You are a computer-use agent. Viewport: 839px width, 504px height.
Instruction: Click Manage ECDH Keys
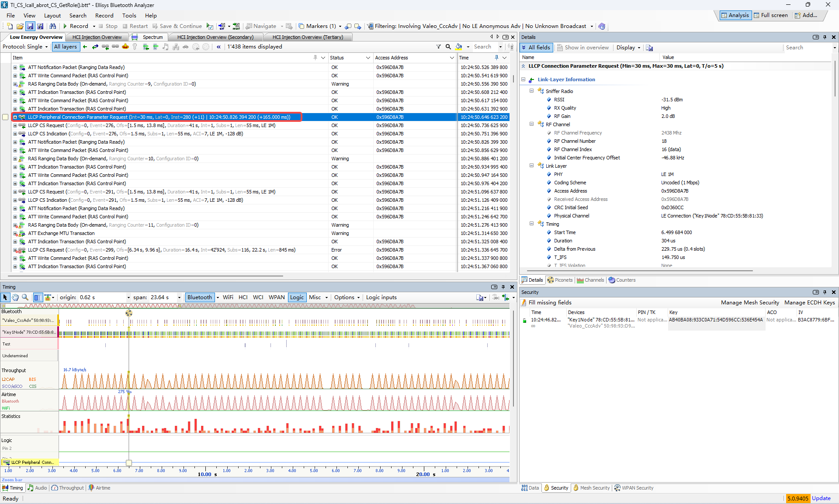pos(809,303)
